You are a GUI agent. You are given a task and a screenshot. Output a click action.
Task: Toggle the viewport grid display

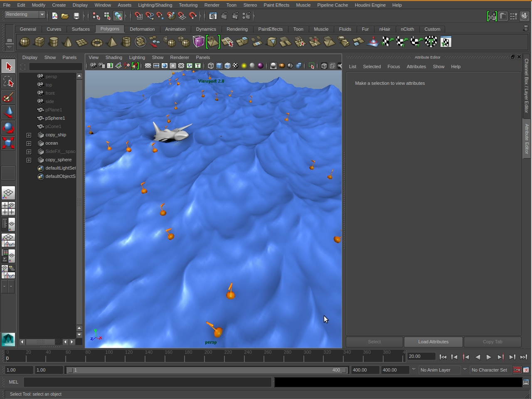coord(148,66)
